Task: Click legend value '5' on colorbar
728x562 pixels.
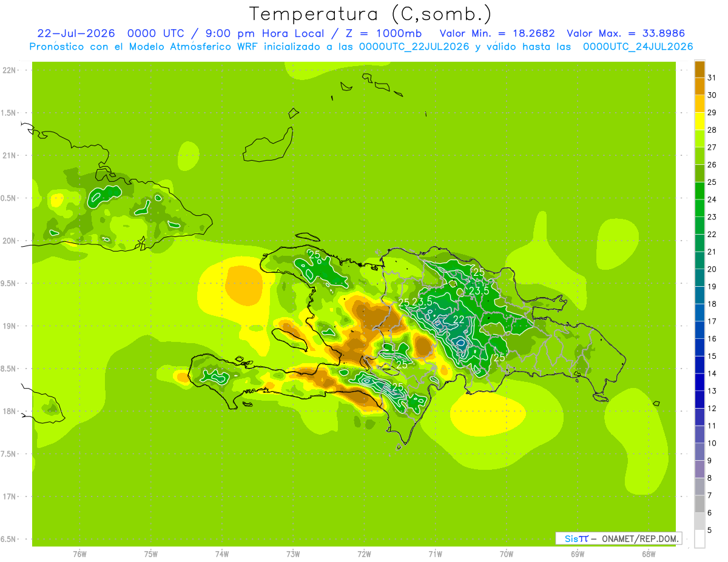Action: pos(710,530)
